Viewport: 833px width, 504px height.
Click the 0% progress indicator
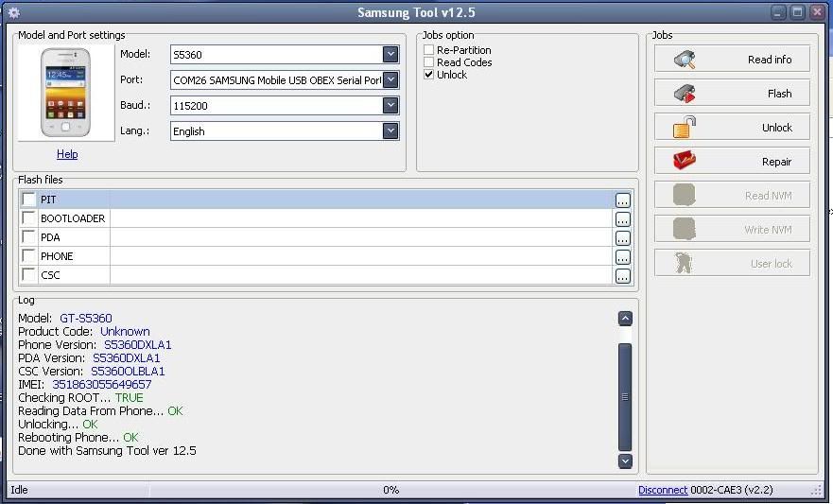click(391, 490)
